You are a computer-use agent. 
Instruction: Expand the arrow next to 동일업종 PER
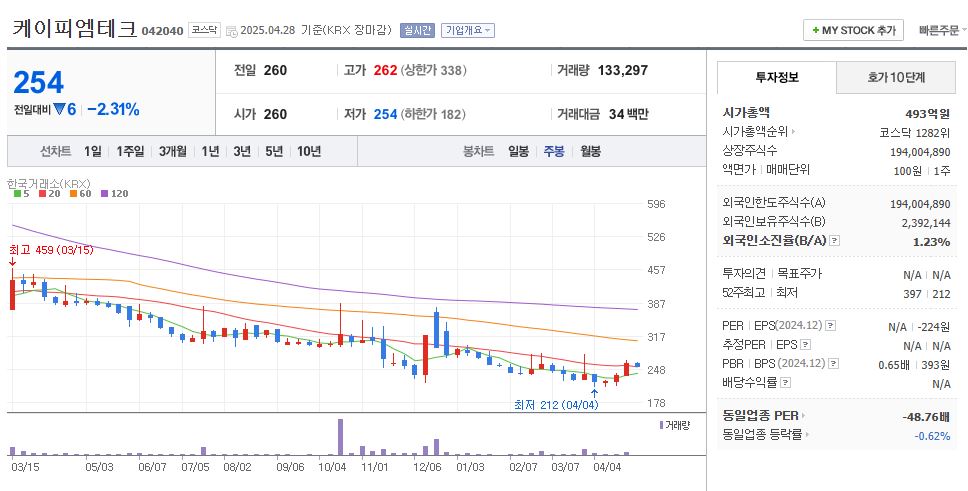[x=804, y=416]
